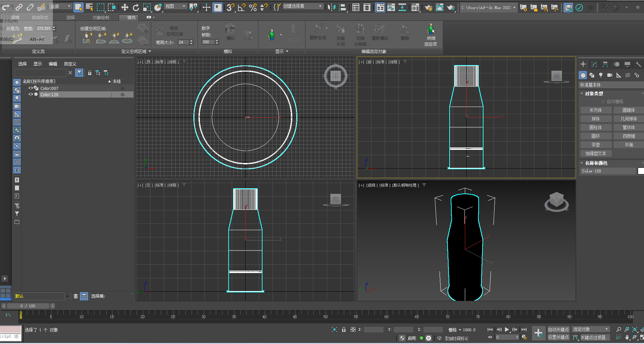This screenshot has height=344, width=644.
Task: Toggle visibility eye of Color:007
Action: 30,88
